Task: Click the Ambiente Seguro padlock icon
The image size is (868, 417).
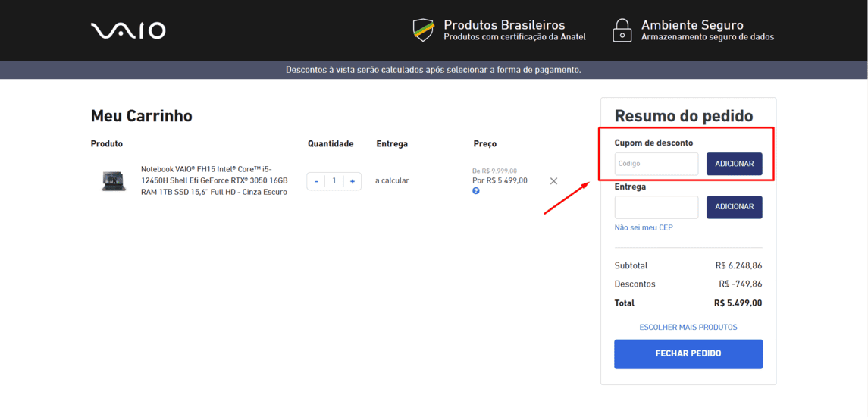Action: coord(622,30)
